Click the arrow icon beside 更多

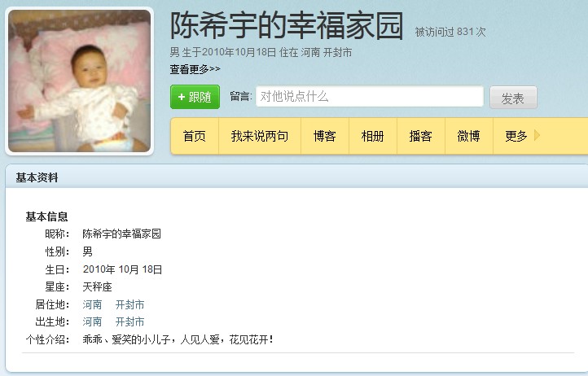pyautogui.click(x=537, y=135)
